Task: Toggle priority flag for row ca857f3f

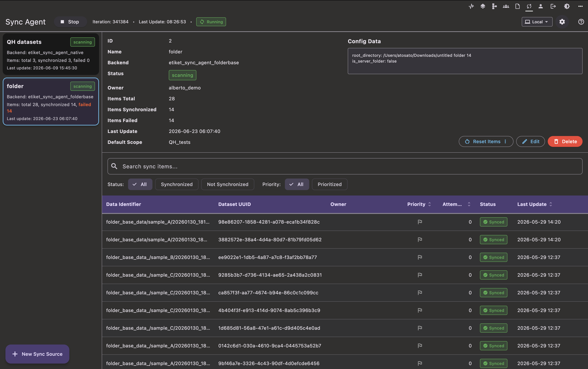Action: tap(420, 293)
